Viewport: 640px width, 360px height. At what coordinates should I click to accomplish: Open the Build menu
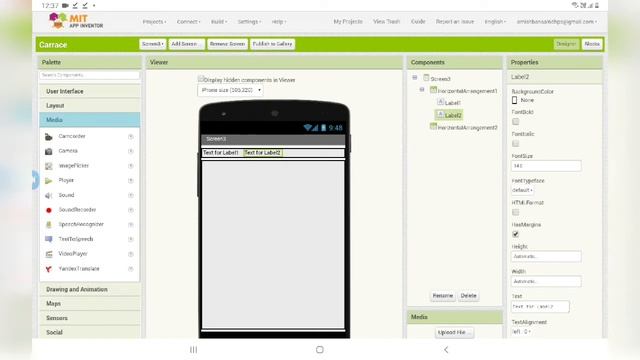coord(219,22)
